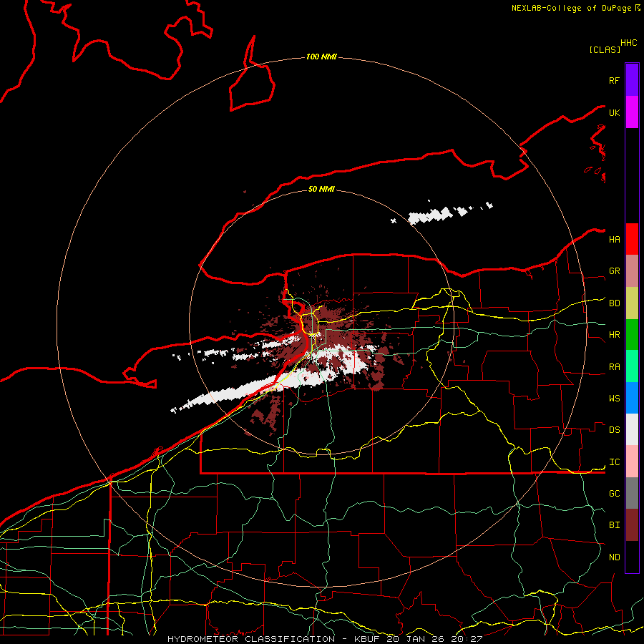Select the gray GC legend color swatch
This screenshot has height=644, width=644.
pyautogui.click(x=632, y=493)
